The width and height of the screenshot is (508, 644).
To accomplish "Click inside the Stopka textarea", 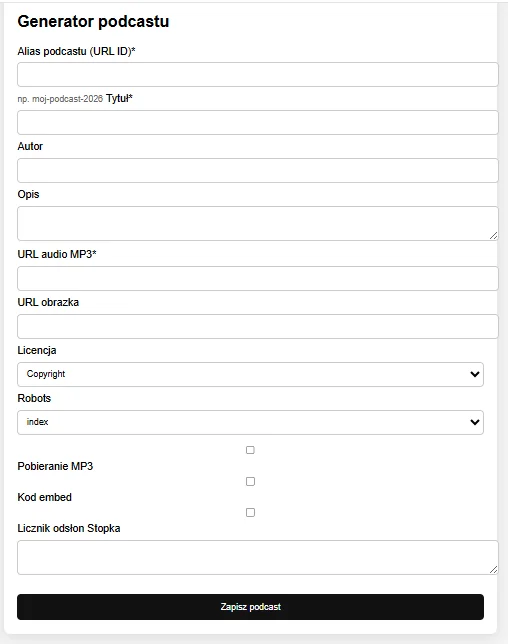I will pyautogui.click(x=257, y=557).
